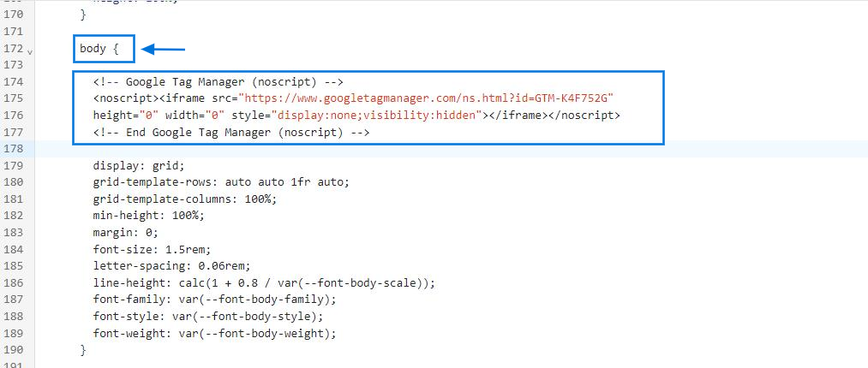Click line number 186 in the gutter
The width and height of the screenshot is (868, 368).
(14, 283)
